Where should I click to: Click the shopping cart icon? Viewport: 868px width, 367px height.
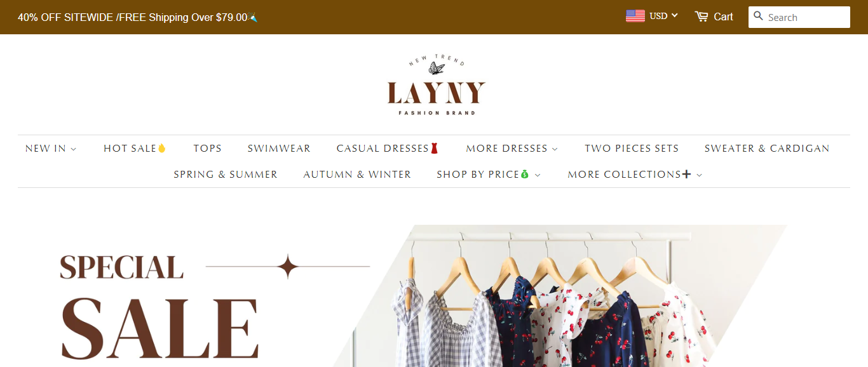pos(702,17)
